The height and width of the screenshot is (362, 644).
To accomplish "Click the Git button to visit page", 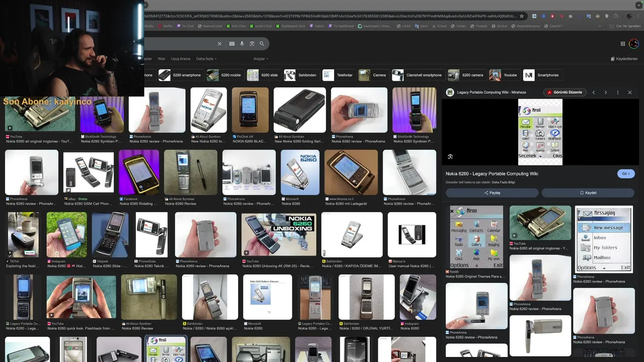I will (x=626, y=173).
